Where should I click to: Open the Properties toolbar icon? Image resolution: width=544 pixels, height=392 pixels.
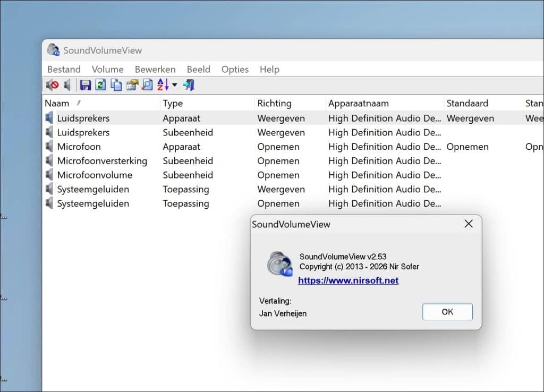tap(132, 85)
